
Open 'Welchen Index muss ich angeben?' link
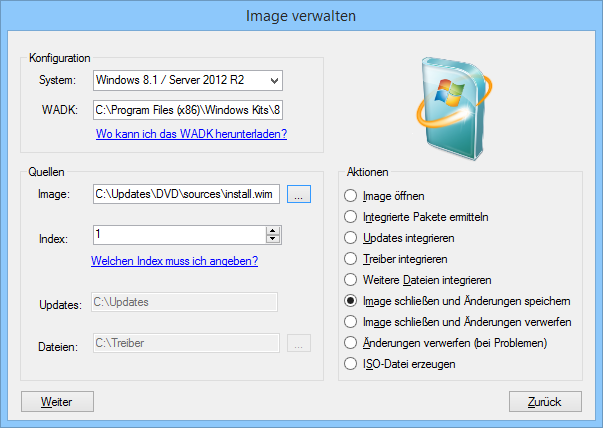pyautogui.click(x=174, y=261)
